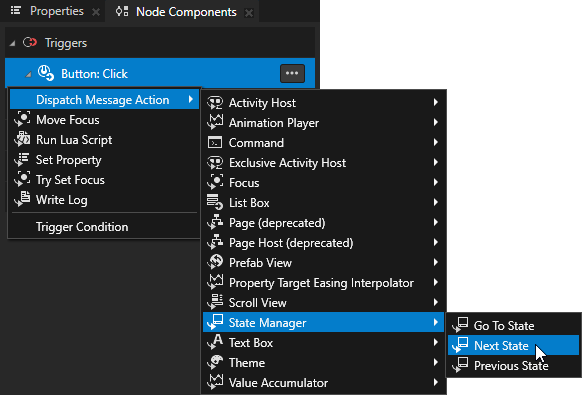
Task: Click the Prefab View icon
Action: (215, 262)
